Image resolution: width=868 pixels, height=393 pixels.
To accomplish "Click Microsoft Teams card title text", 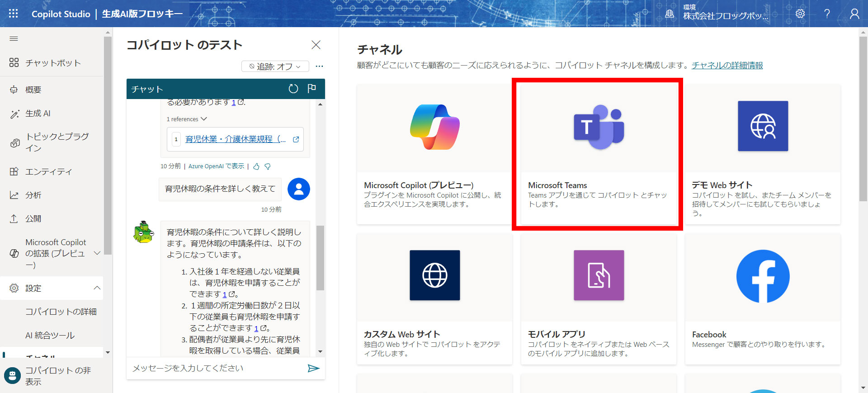I will click(557, 185).
